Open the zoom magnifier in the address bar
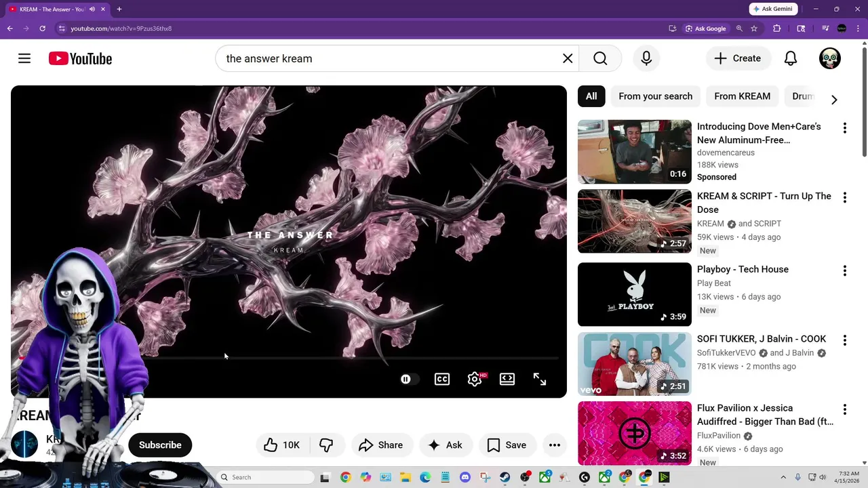Viewport: 868px width, 488px height. 739,28
